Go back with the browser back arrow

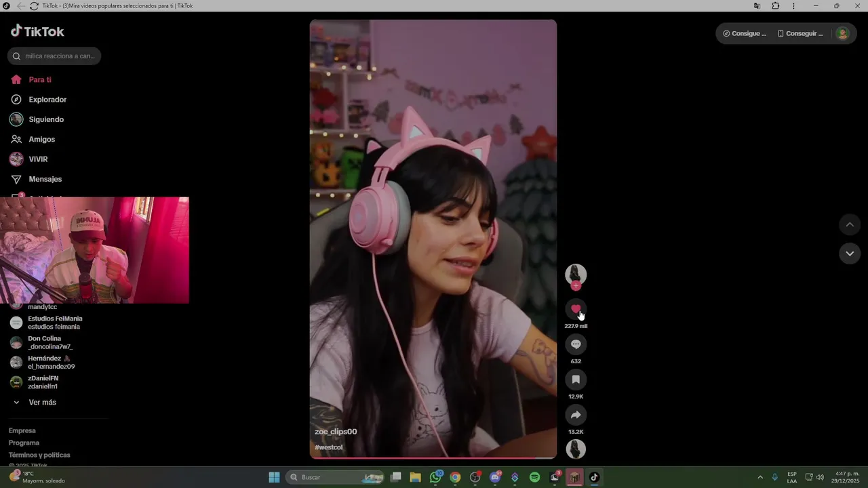click(20, 5)
